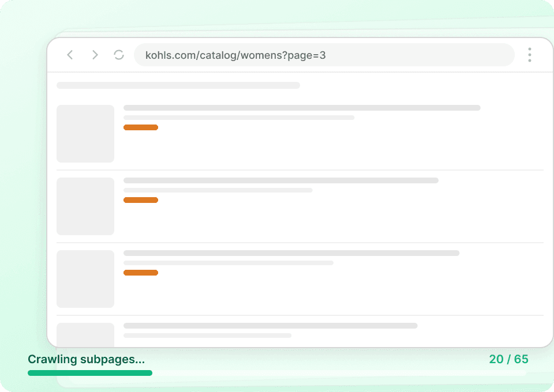Open the browser's three-dot options menu
This screenshot has width=554, height=392.
tap(529, 55)
